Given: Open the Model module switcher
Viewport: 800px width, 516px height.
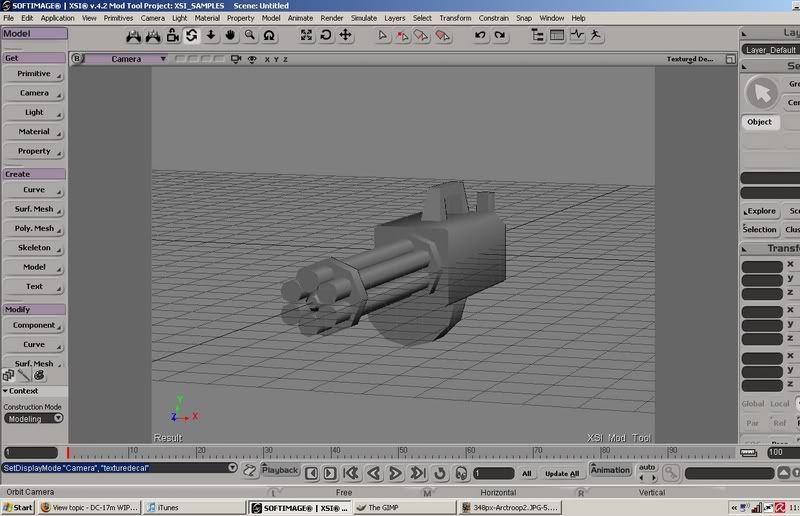Looking at the screenshot, I should tap(34, 34).
